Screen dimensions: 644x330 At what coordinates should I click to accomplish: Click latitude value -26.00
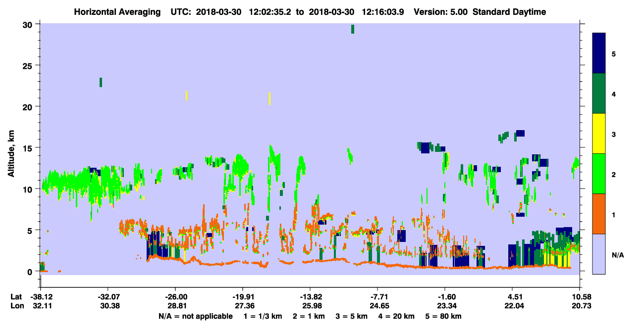[175, 296]
